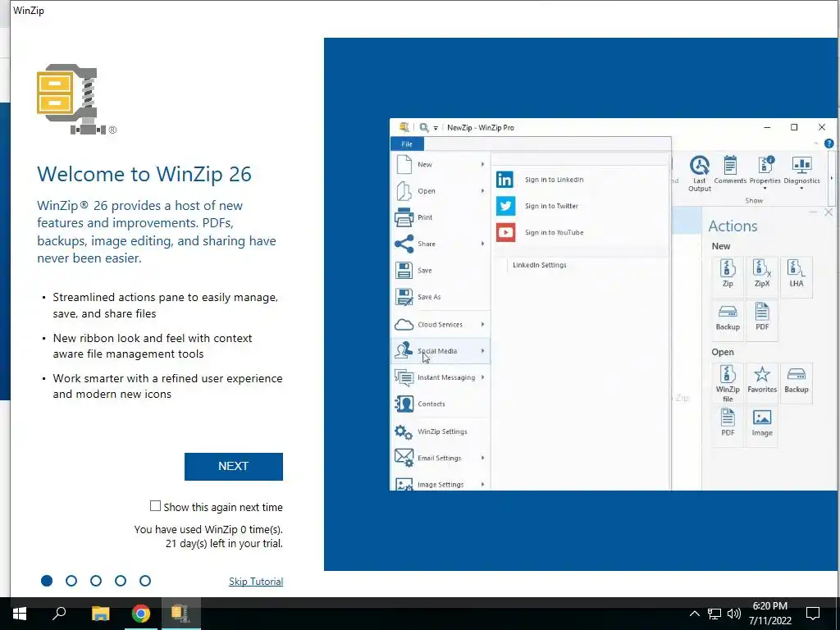The width and height of the screenshot is (840, 630).
Task: Check 'Show this again next time'
Action: [155, 506]
